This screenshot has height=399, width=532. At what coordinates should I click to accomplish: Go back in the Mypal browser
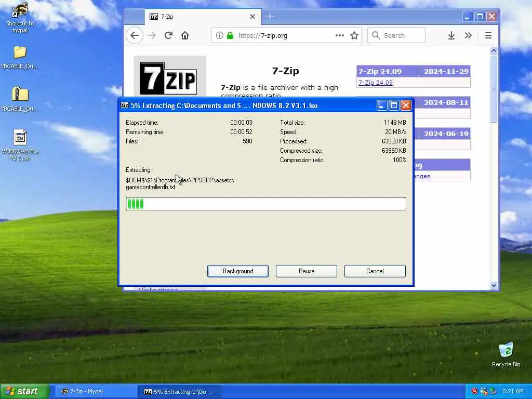click(x=135, y=35)
